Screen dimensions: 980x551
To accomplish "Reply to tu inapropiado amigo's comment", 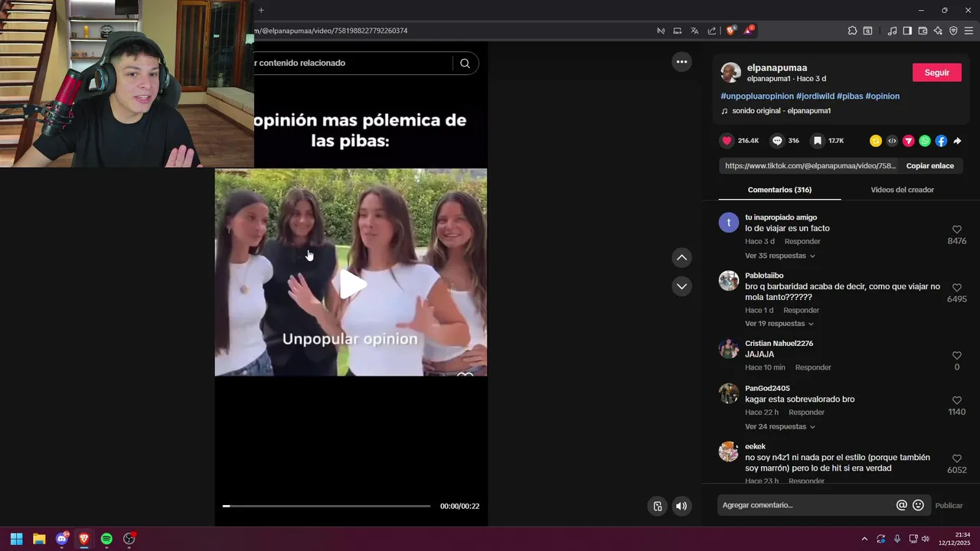I will pyautogui.click(x=802, y=242).
